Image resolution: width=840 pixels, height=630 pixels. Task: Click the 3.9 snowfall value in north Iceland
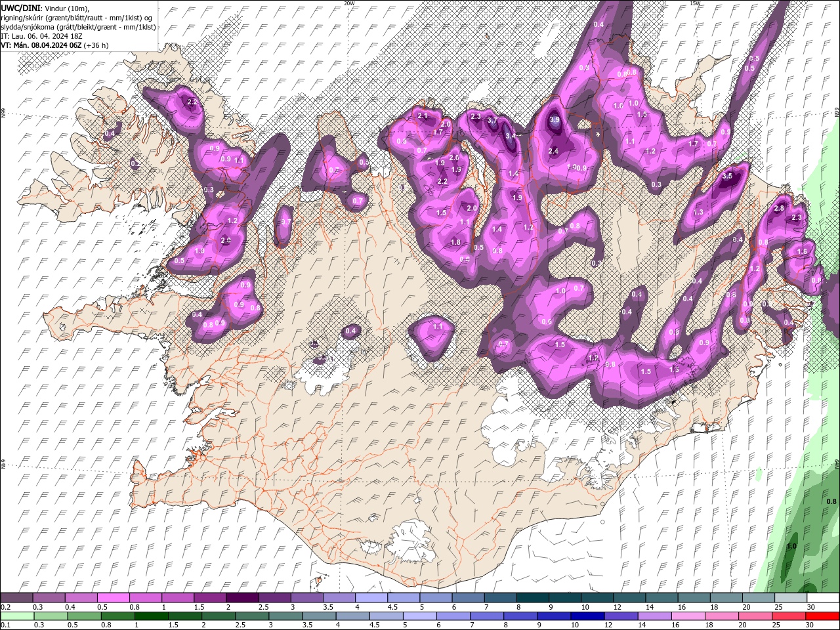(x=555, y=120)
